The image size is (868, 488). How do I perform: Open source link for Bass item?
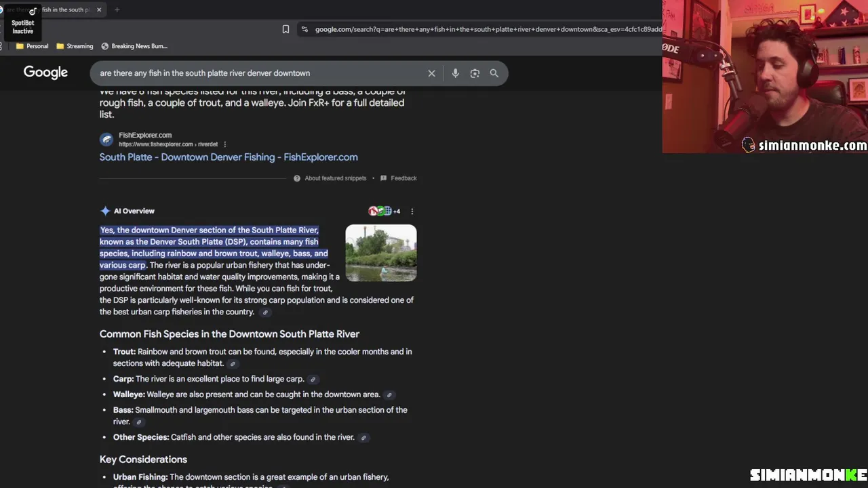(x=139, y=422)
